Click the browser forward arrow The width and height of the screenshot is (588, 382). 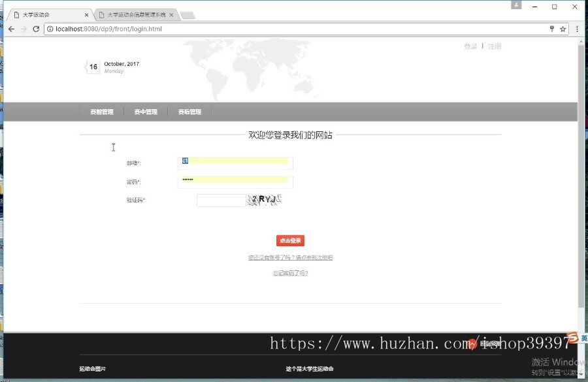(x=24, y=29)
